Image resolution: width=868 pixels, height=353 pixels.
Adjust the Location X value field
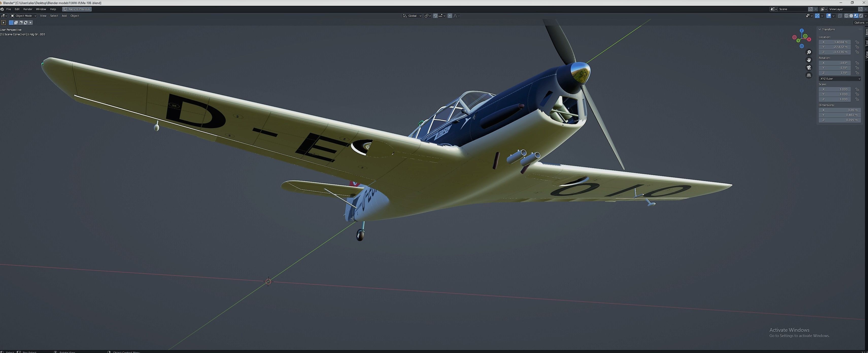pos(835,42)
